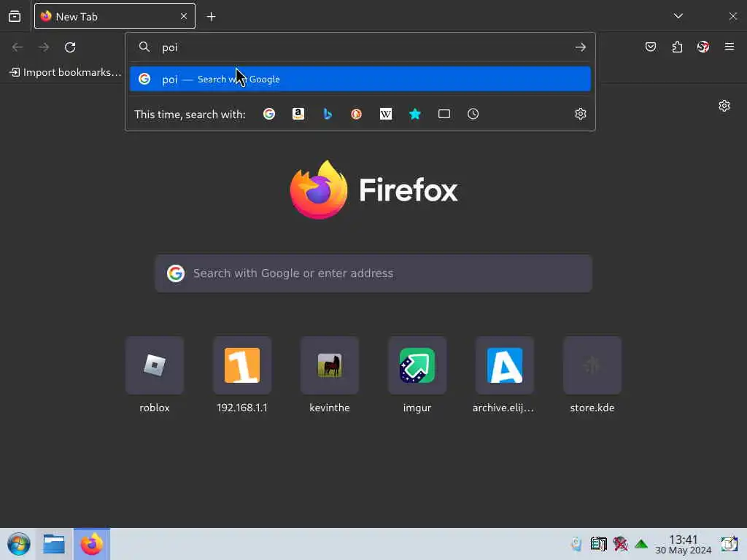Click the address bar showing poi

click(360, 47)
